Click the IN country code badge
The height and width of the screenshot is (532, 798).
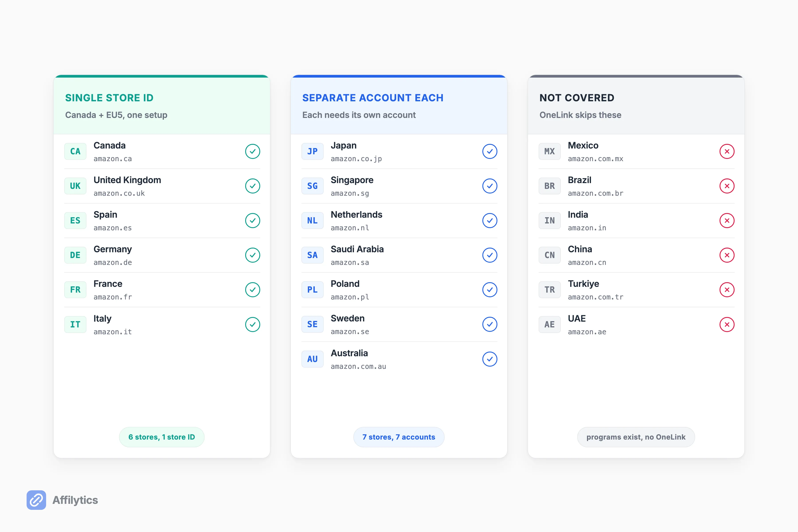tap(550, 221)
